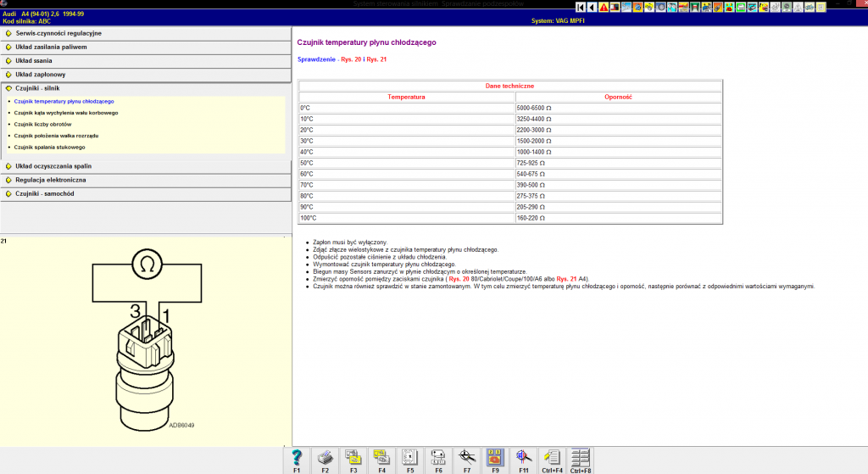Open Rys. 20 link beside Sprawdzenie
This screenshot has height=474, width=868.
[x=351, y=59]
